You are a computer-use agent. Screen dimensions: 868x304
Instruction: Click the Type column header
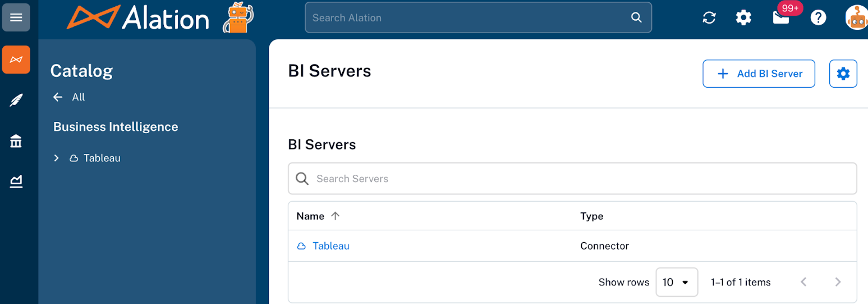coord(591,216)
